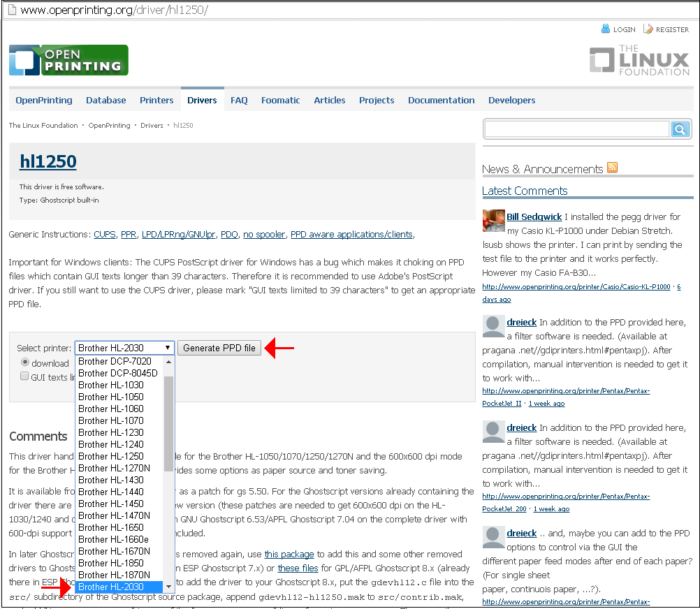Select the download radio button

(x=25, y=362)
